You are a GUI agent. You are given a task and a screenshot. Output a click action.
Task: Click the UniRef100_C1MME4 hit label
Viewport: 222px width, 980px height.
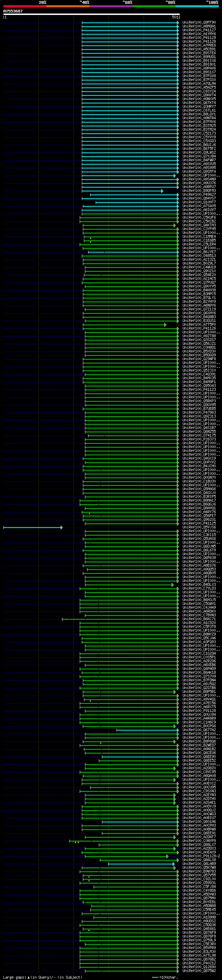tap(199, 237)
